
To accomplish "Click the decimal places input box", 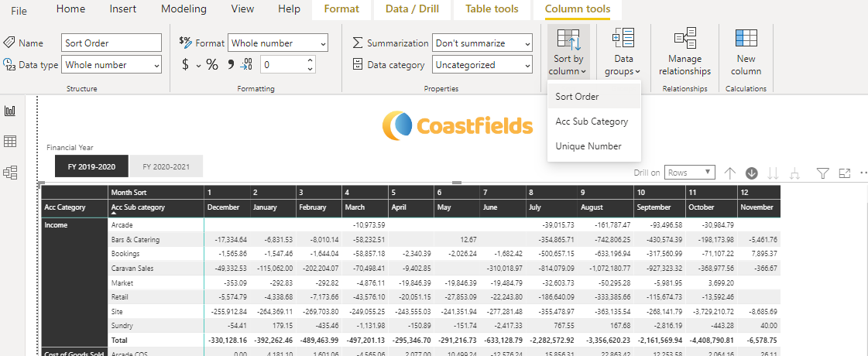I will tap(283, 65).
